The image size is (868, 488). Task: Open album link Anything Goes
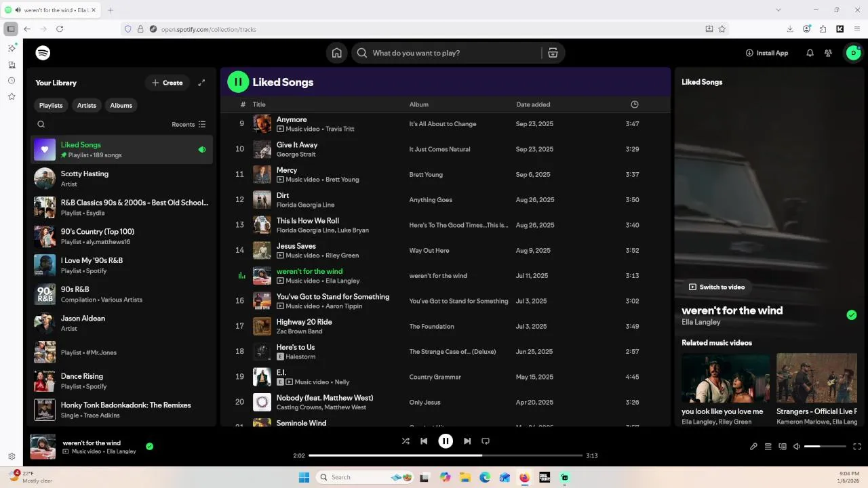click(431, 200)
